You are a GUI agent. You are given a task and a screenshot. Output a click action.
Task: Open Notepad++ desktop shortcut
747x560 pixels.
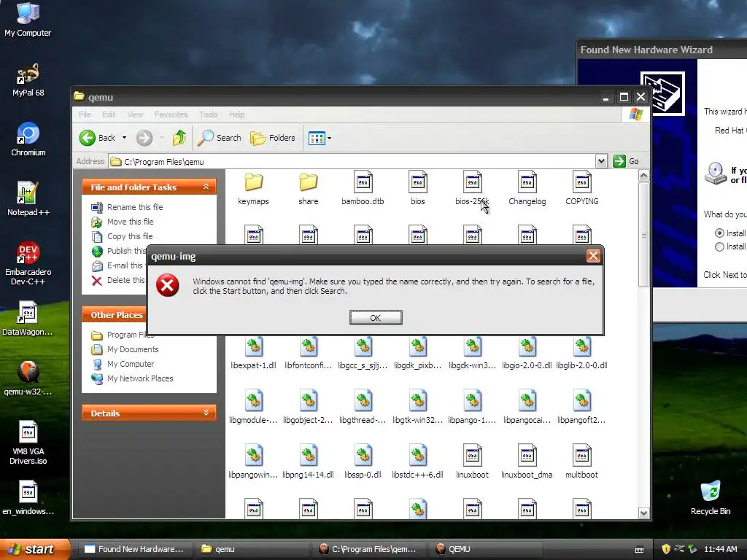click(x=28, y=199)
